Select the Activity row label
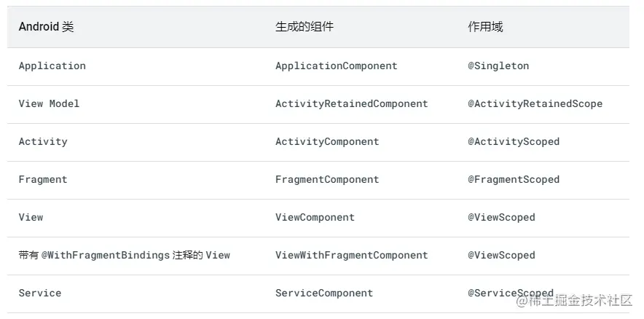644x319 pixels. [x=43, y=141]
